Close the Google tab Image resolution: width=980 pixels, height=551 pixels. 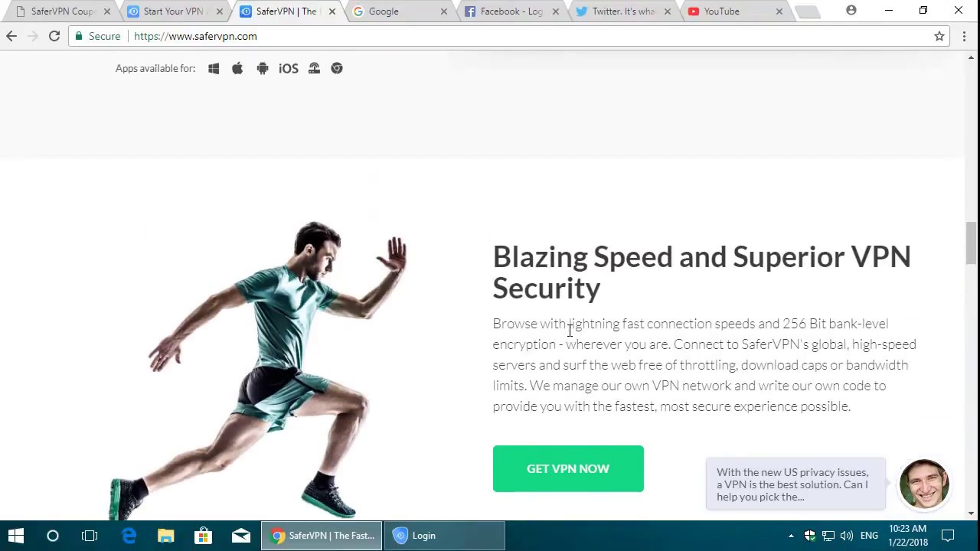[x=443, y=11]
